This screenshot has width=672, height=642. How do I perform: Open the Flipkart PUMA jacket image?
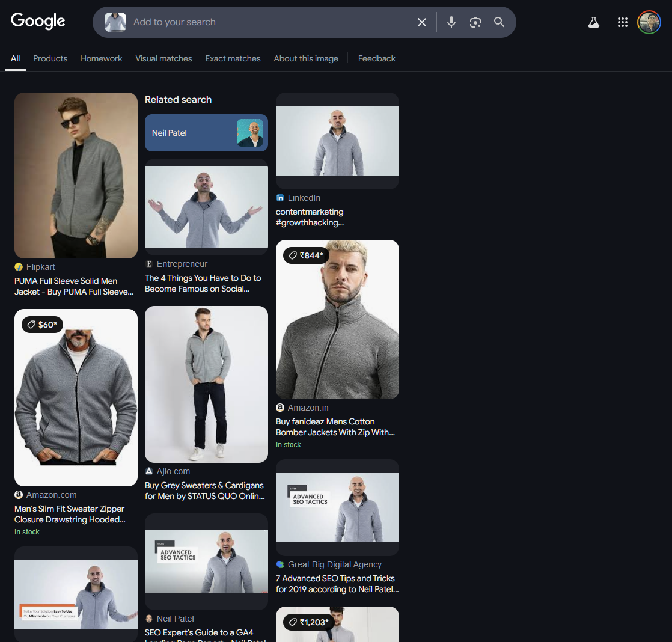coord(76,176)
